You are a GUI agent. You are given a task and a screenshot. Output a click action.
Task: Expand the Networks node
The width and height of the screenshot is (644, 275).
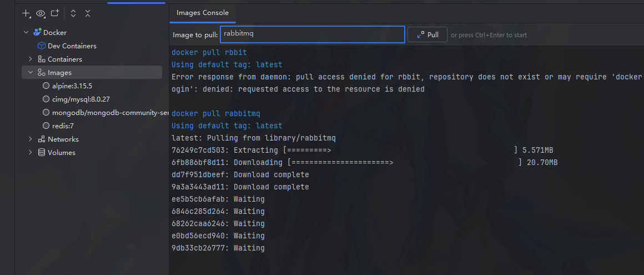tap(30, 139)
